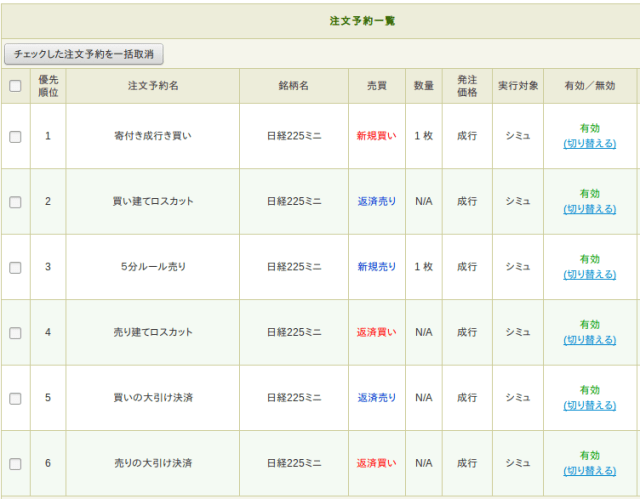Click the 銘柄名 column header
The height and width of the screenshot is (499, 640).
(x=293, y=86)
